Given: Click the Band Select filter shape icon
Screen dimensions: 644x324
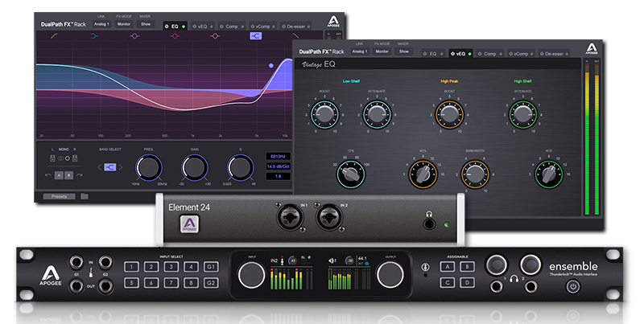Looking at the screenshot, I should [109, 167].
